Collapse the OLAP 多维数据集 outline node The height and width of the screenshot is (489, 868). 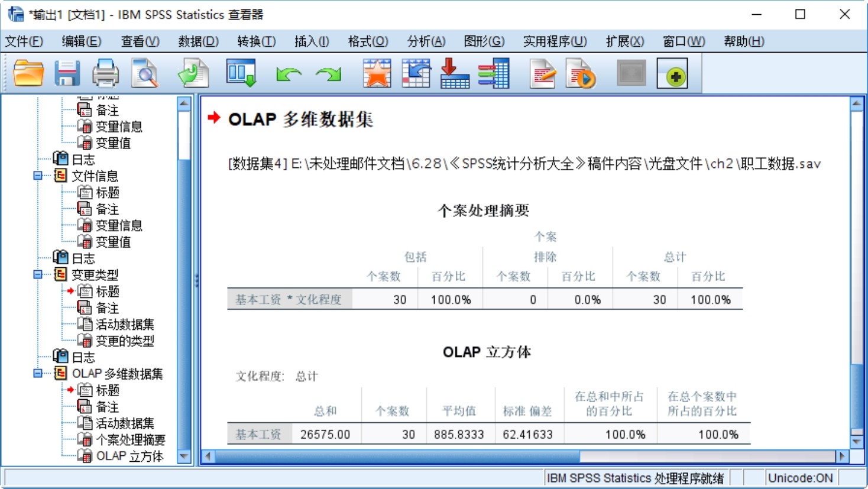pos(38,373)
